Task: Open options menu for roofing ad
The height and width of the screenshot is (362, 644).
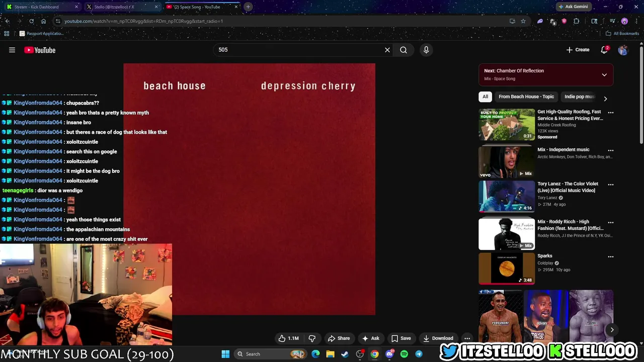Action: pyautogui.click(x=611, y=113)
